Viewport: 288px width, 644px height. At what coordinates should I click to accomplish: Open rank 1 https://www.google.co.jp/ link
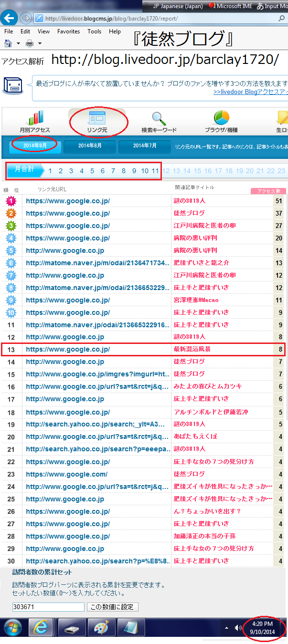point(68,201)
